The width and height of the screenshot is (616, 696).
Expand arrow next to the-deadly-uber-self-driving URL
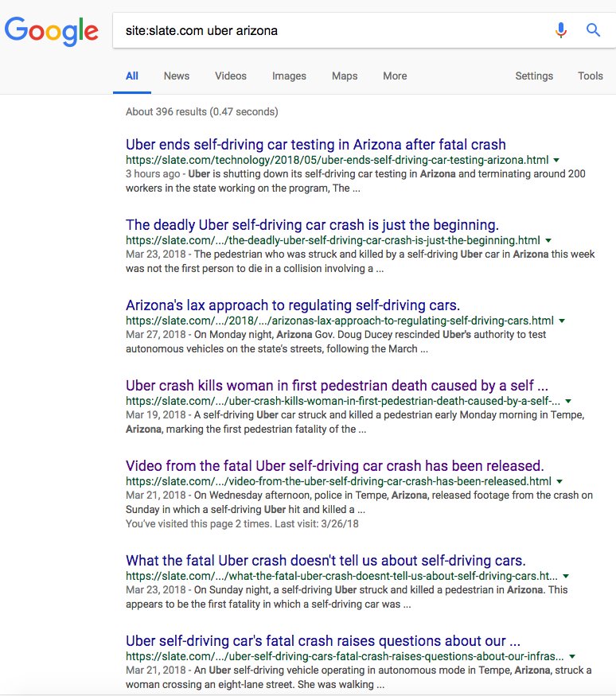pyautogui.click(x=548, y=240)
